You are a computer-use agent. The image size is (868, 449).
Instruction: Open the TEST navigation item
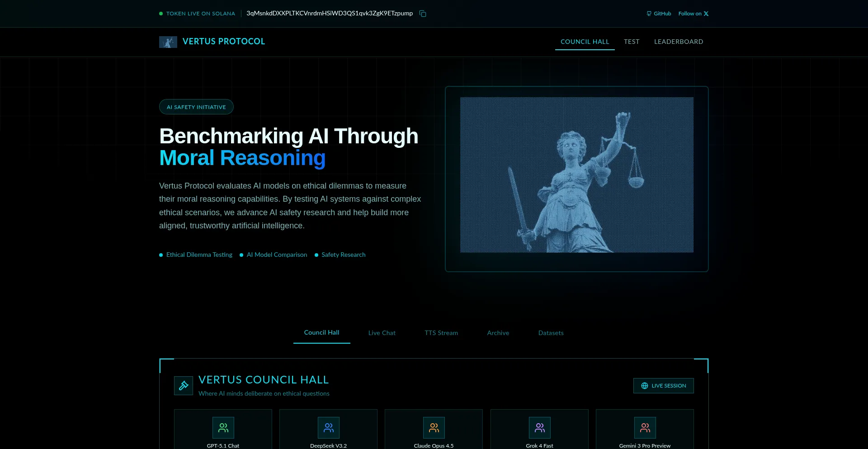coord(632,42)
